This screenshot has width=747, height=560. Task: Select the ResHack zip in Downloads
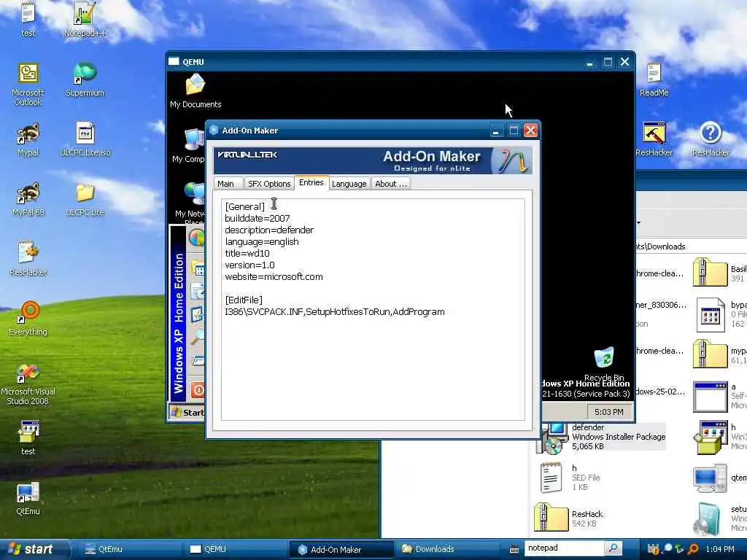click(569, 518)
